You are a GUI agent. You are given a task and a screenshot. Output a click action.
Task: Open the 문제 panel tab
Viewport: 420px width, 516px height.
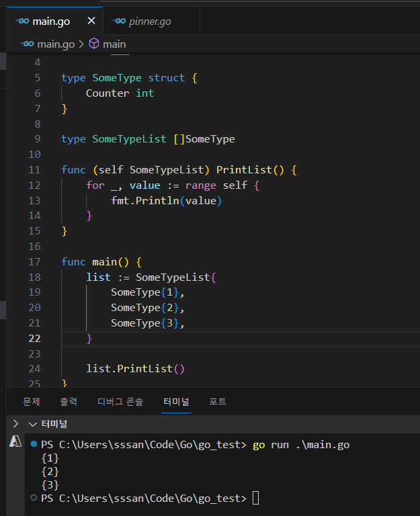click(x=32, y=402)
